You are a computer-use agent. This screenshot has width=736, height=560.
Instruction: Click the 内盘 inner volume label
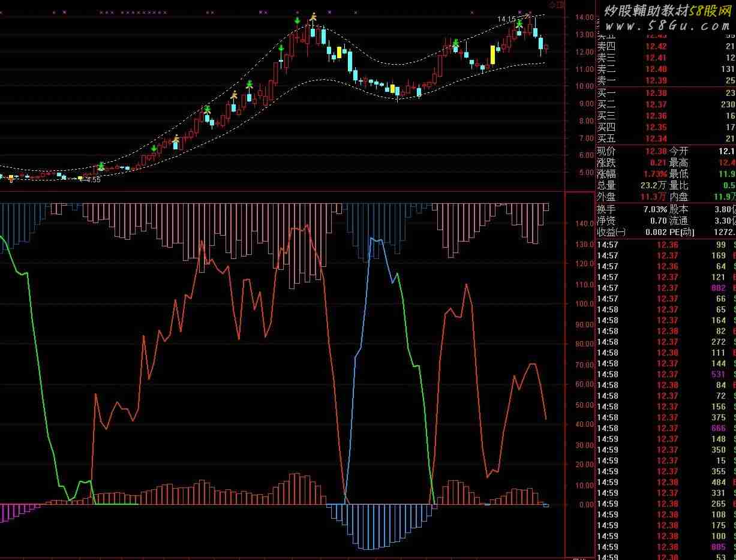tap(679, 197)
